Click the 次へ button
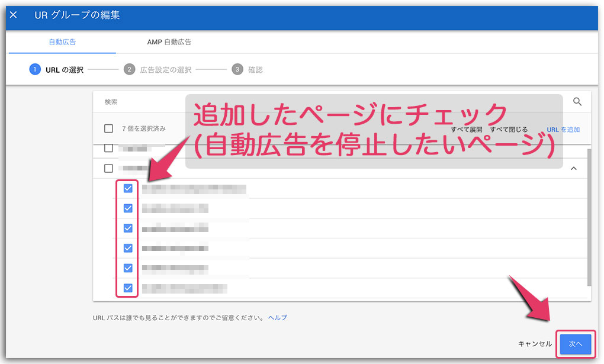Screen dimensions: 604x364 [575, 344]
